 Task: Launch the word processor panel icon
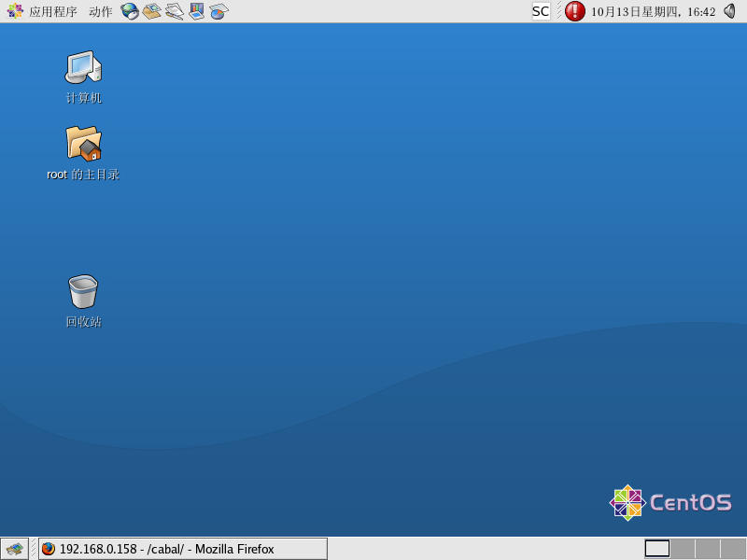click(175, 11)
